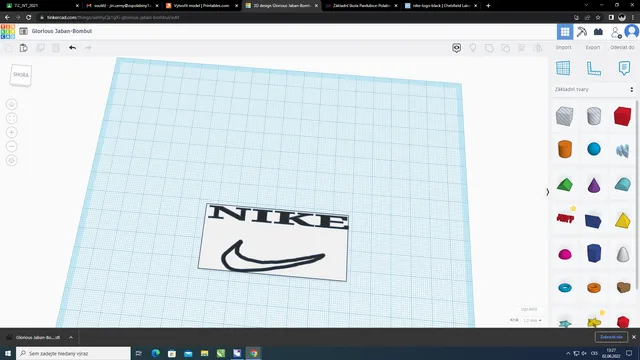Pick the red text shape

[565, 218]
